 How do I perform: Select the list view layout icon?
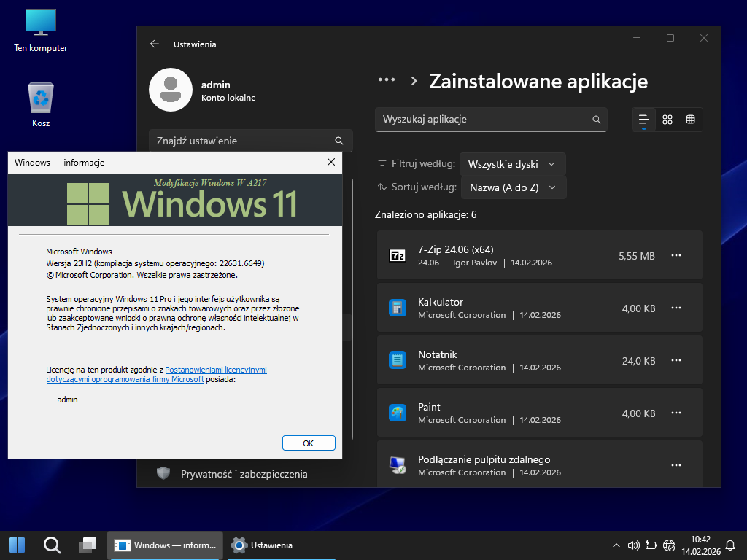pos(643,120)
